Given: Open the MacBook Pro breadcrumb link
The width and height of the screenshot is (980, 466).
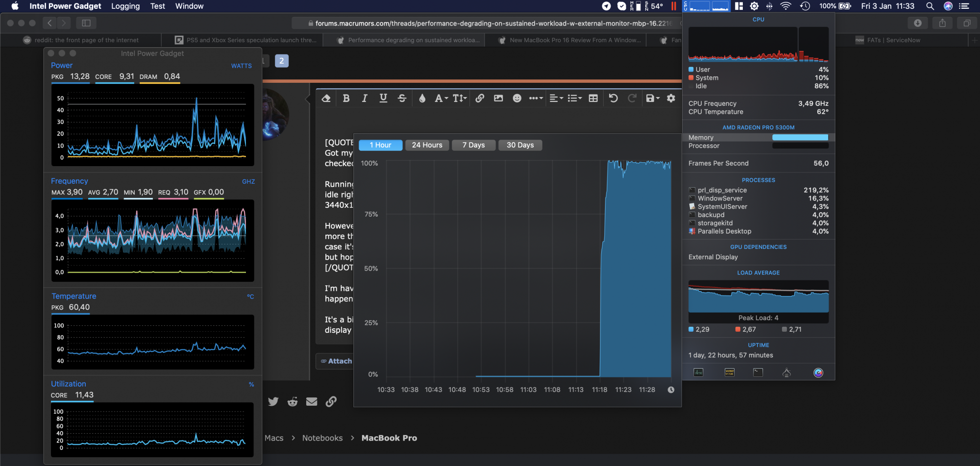Looking at the screenshot, I should [x=389, y=438].
